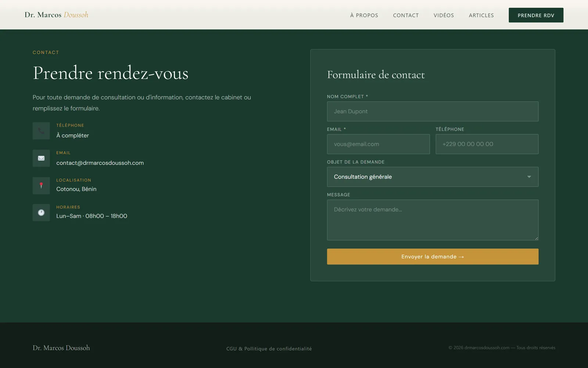
Task: Click the Dr. Marcos Doussoh header logo
Action: [x=56, y=15]
